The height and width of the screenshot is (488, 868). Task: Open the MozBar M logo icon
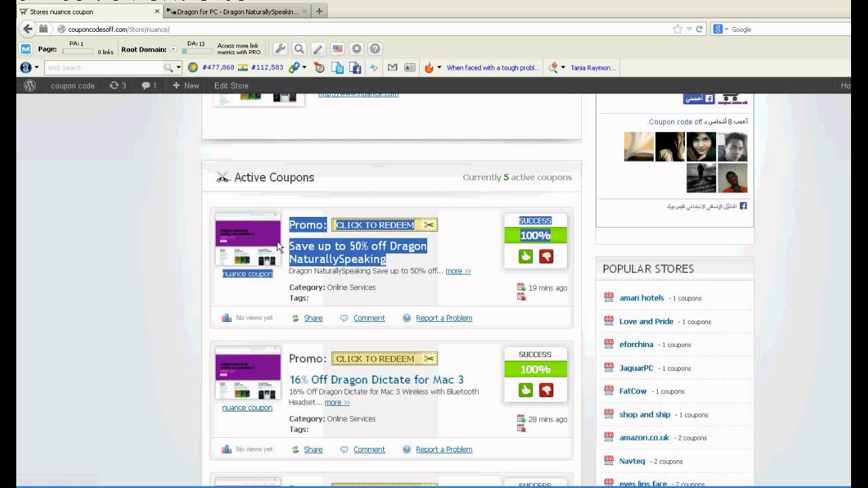coord(26,49)
